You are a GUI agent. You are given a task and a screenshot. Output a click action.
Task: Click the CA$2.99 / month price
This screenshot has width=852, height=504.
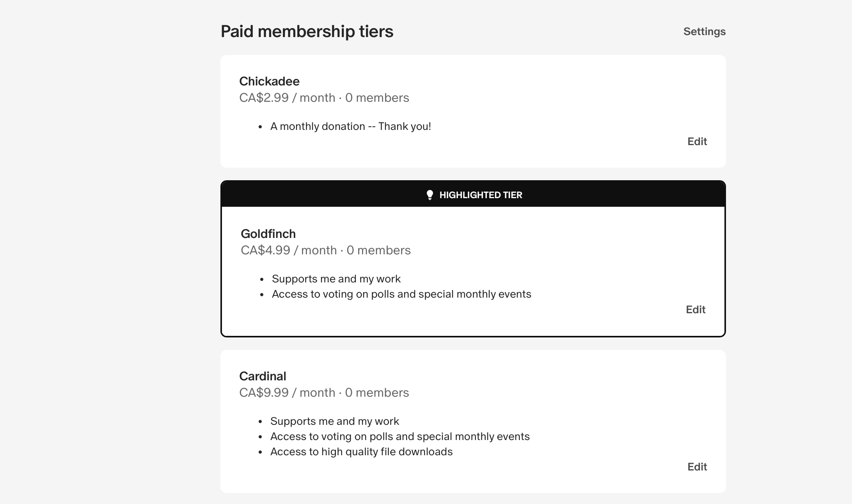click(287, 98)
